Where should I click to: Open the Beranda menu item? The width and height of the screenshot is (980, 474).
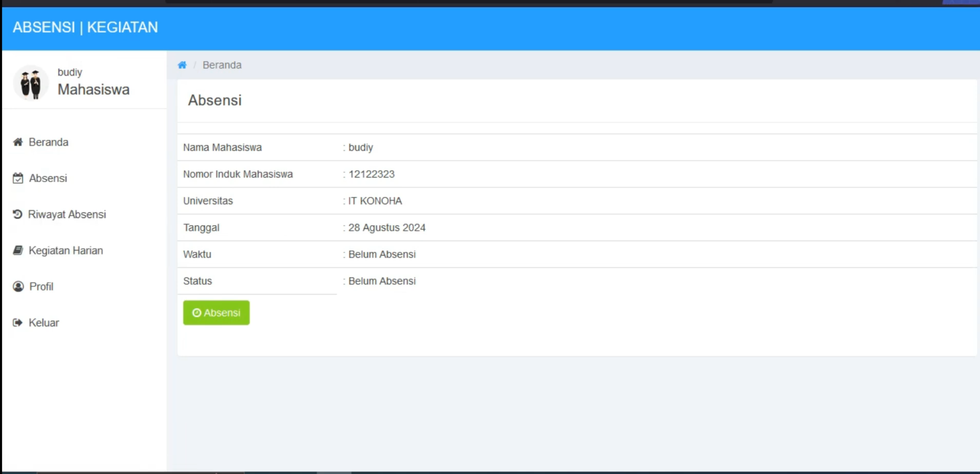point(41,142)
